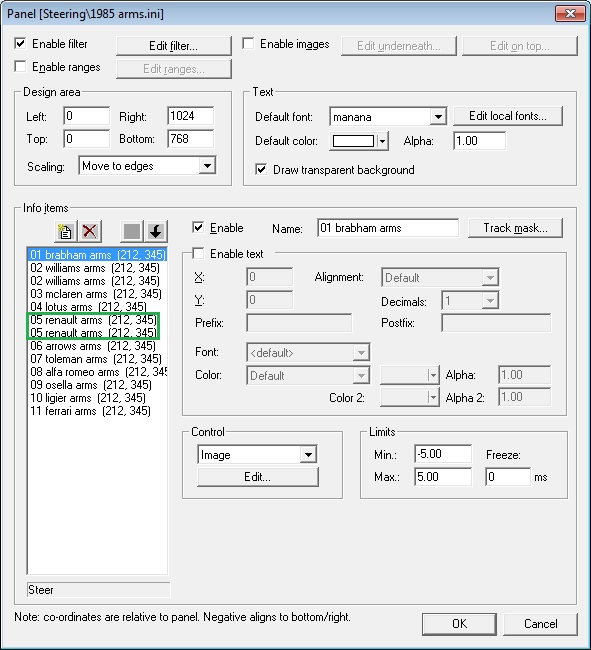Click the Cancel button
Viewport: 591px width, 650px height.
click(x=540, y=624)
